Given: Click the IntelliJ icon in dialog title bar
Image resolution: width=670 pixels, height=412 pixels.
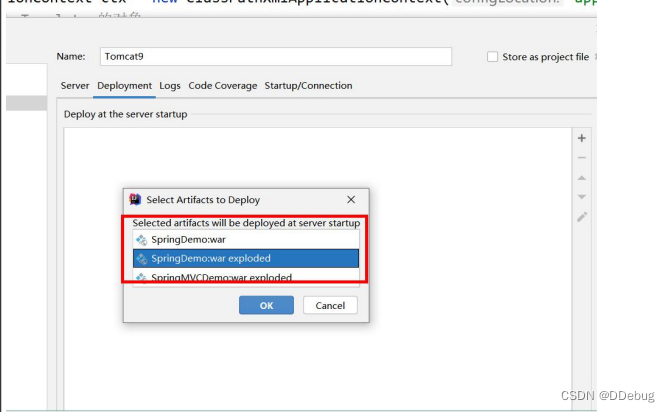Looking at the screenshot, I should click(135, 200).
